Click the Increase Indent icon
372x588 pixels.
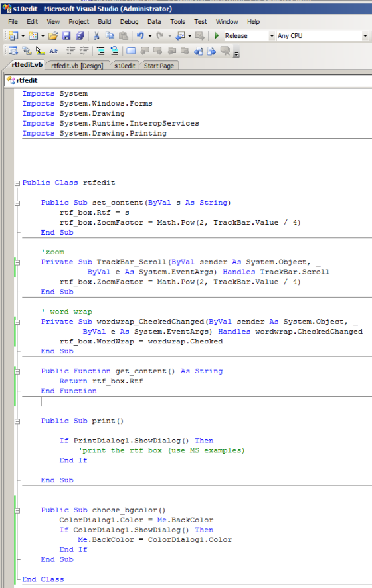pyautogui.click(x=84, y=50)
